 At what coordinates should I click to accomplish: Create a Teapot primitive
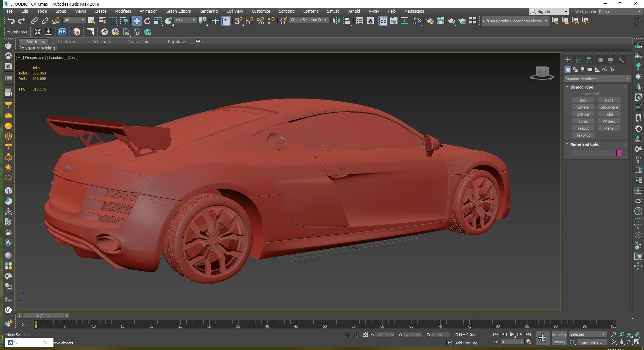583,128
